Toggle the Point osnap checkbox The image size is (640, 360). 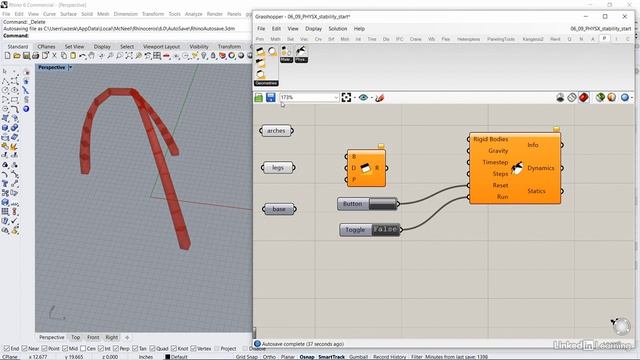pyautogui.click(x=44, y=349)
